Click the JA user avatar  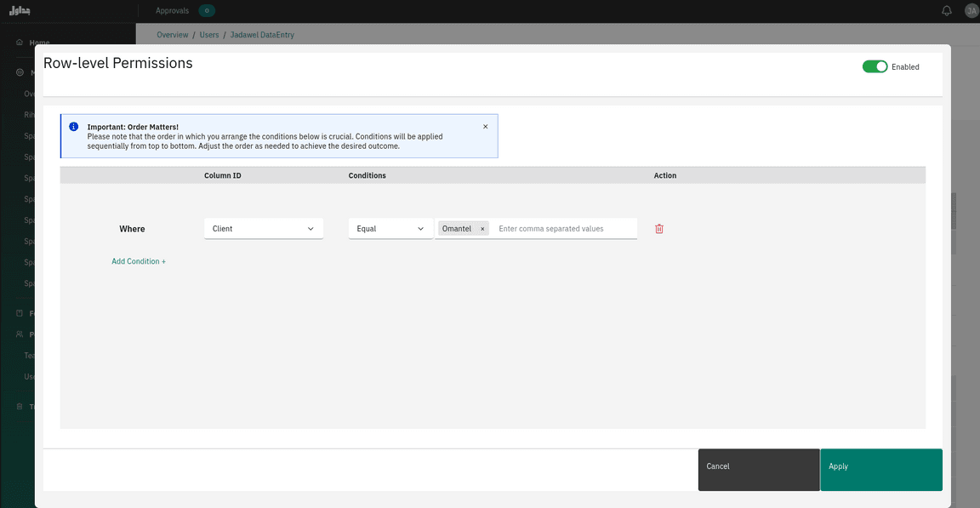[x=971, y=11]
